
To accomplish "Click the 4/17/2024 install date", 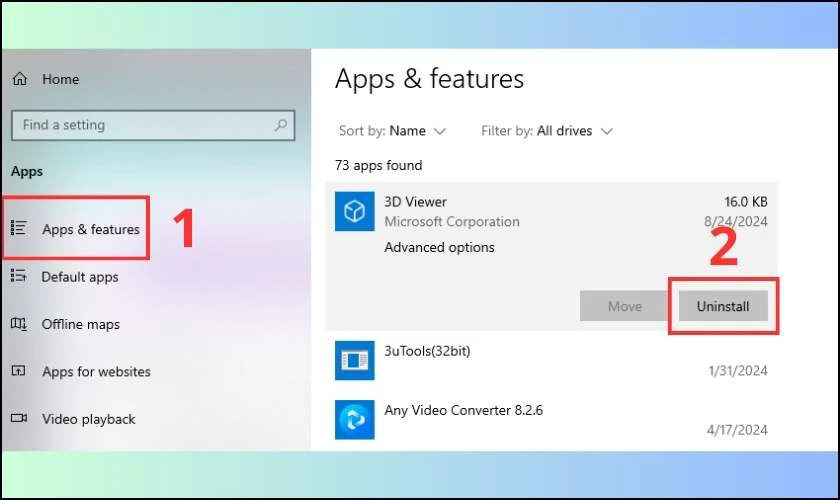I will click(737, 430).
